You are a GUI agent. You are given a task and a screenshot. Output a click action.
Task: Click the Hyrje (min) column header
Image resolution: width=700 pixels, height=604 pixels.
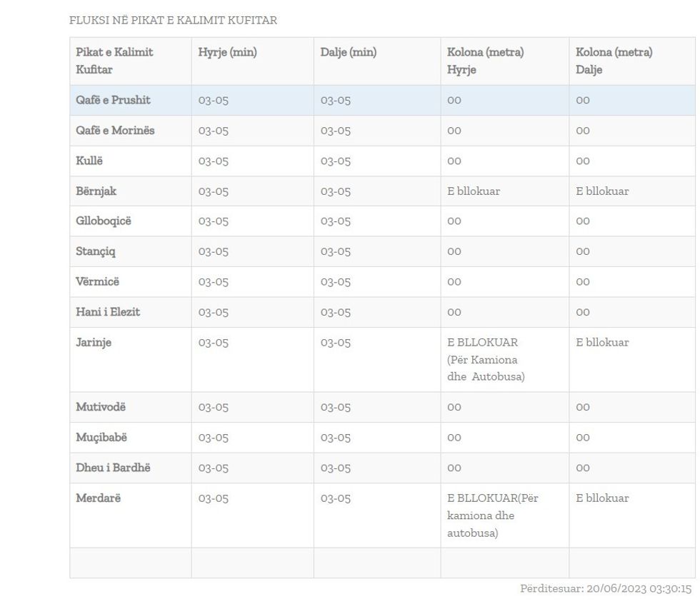227,53
